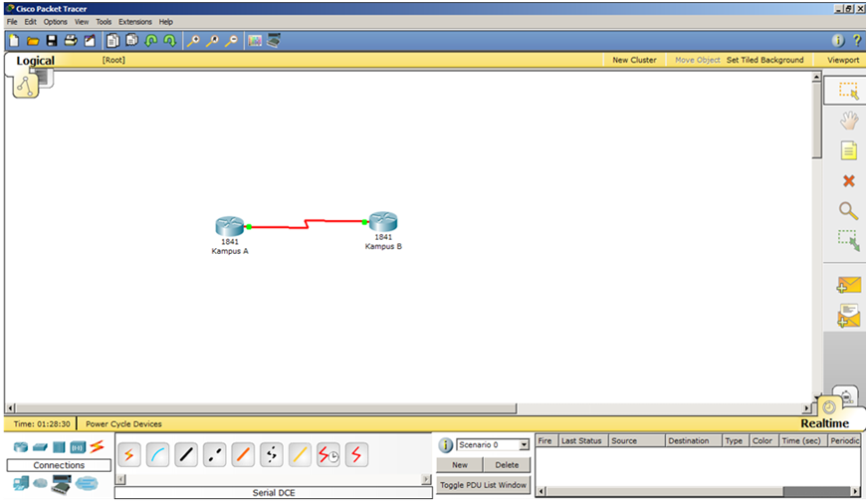Screen dimensions: 868x503
Task: Delete the current scenario
Action: coord(507,465)
